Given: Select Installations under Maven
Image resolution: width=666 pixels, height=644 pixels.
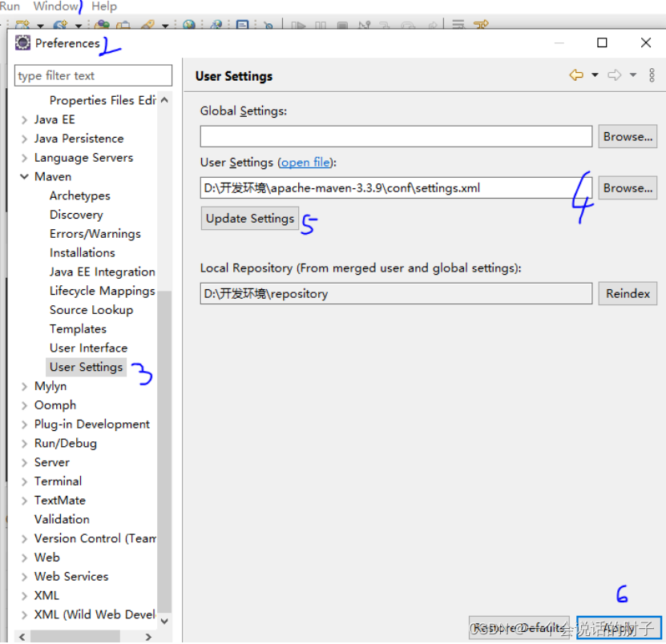Looking at the screenshot, I should coord(82,253).
